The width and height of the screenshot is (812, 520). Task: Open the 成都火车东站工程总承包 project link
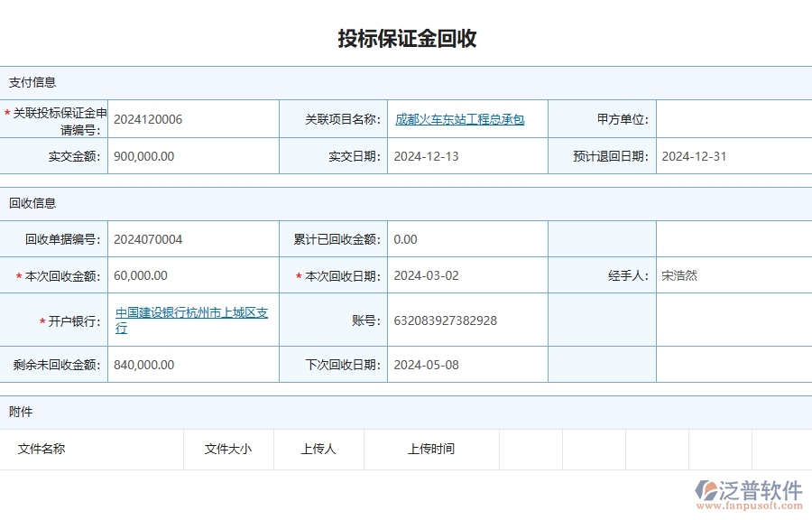[x=460, y=118]
